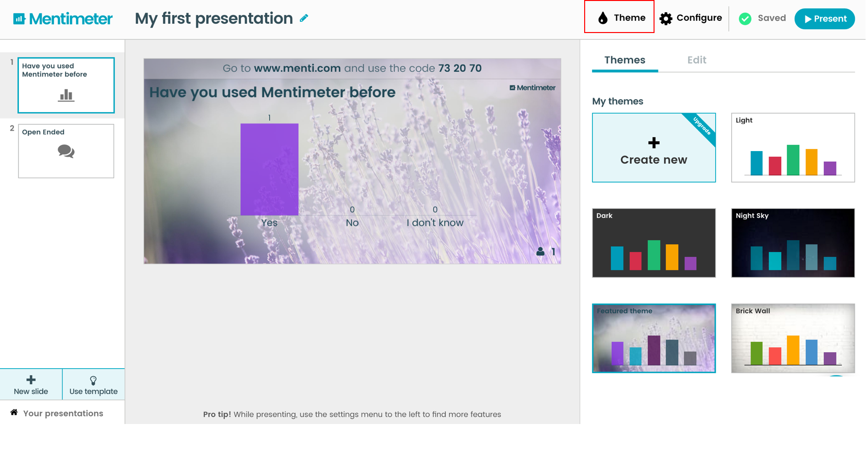
Task: Click the green Saved checkmark icon
Action: tap(745, 18)
